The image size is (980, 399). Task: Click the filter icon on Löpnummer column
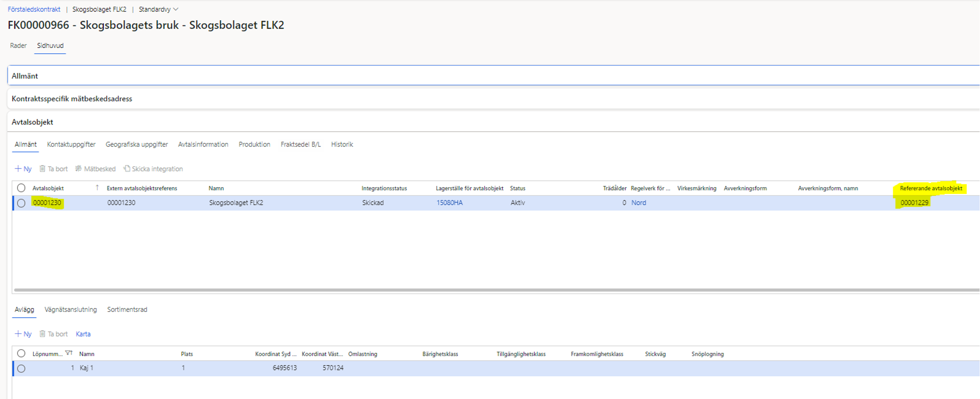[69, 353]
